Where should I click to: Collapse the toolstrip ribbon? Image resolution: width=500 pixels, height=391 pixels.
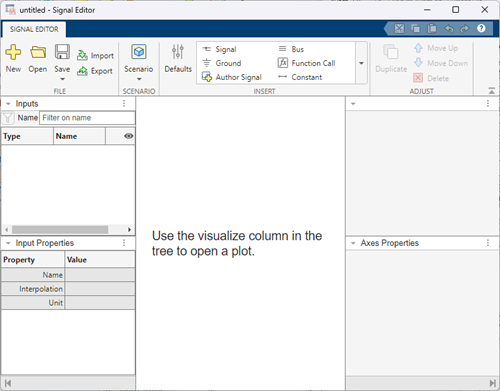pyautogui.click(x=492, y=91)
